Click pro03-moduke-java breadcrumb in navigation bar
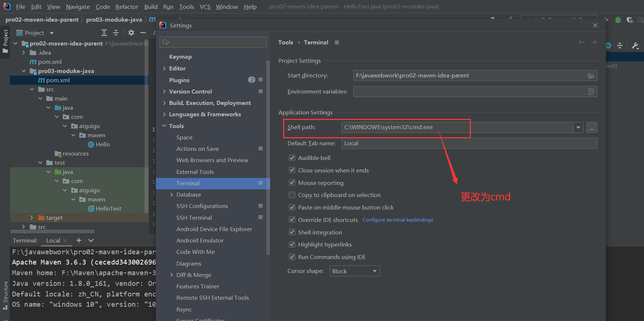The width and height of the screenshot is (644, 321). (x=114, y=19)
